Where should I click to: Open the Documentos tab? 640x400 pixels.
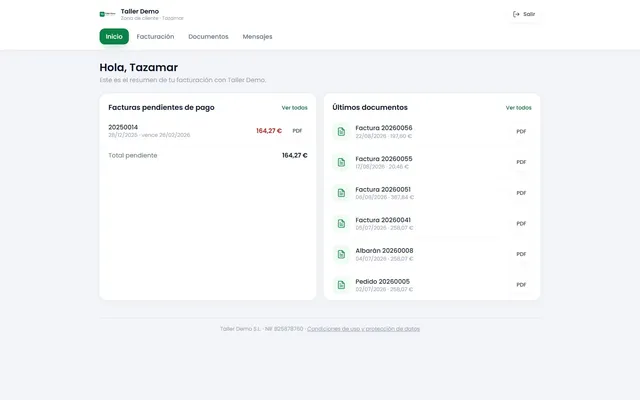(208, 37)
